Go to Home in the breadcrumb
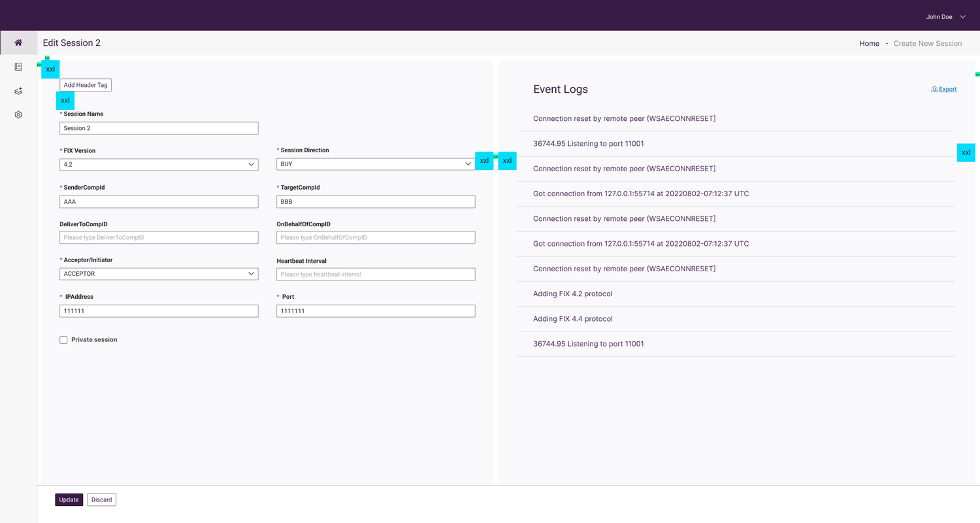This screenshot has height=523, width=980. click(x=869, y=44)
